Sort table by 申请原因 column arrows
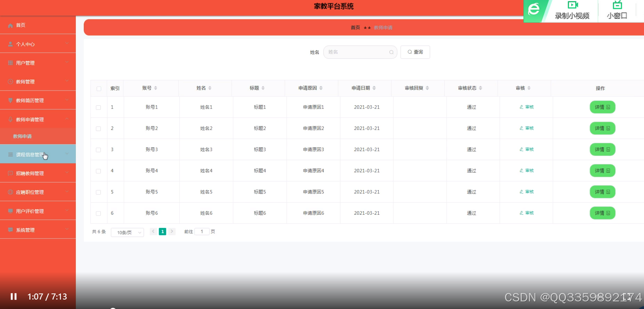This screenshot has height=309, width=644. 321,88
